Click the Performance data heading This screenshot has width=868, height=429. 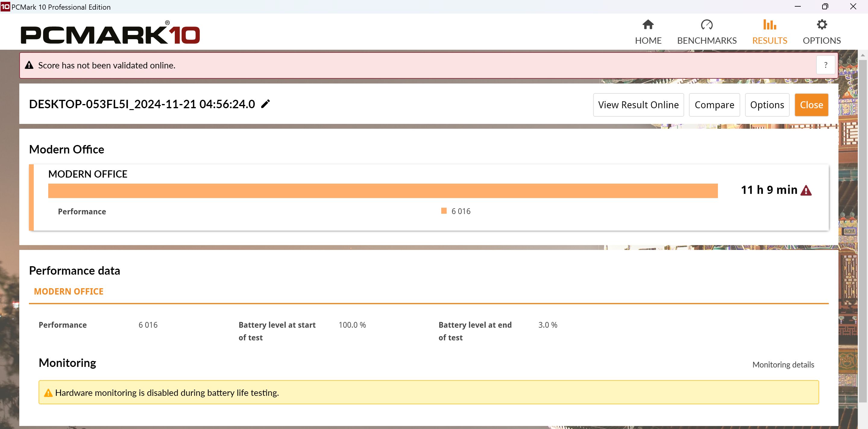pyautogui.click(x=74, y=271)
